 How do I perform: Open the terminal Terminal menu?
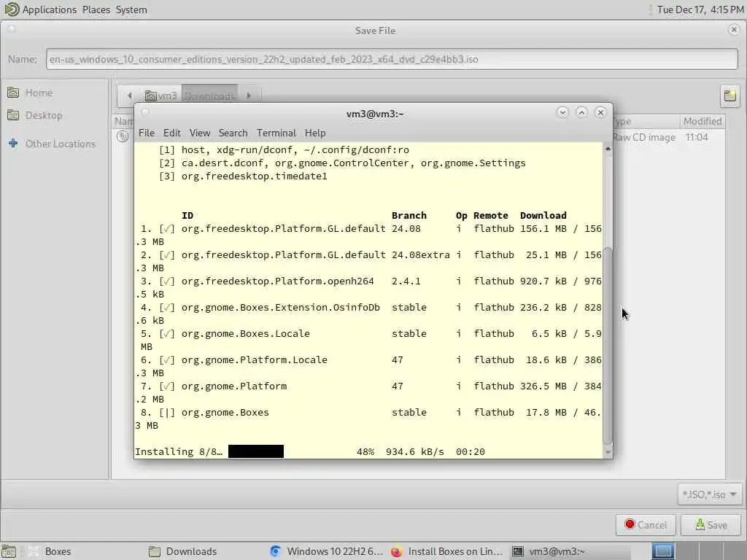[x=276, y=133]
